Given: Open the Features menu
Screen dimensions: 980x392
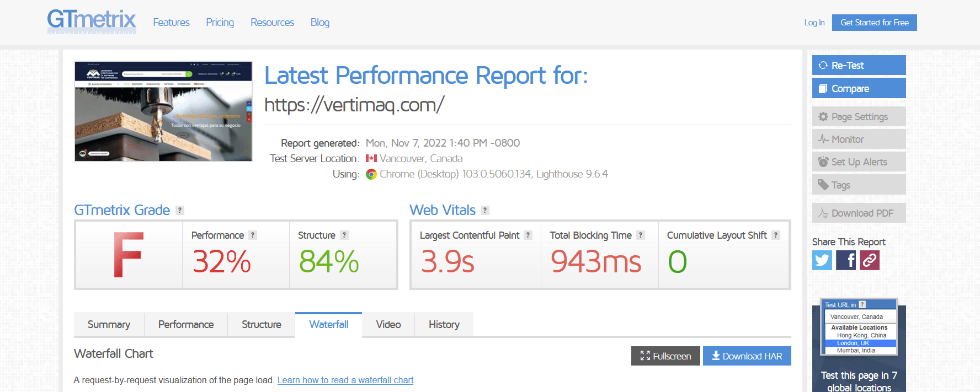Looking at the screenshot, I should (171, 23).
